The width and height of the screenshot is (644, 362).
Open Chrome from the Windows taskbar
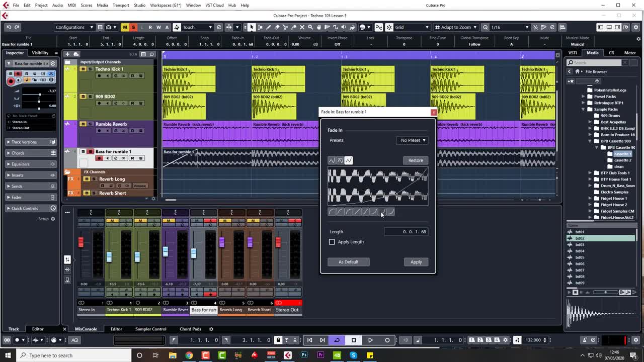[189, 355]
